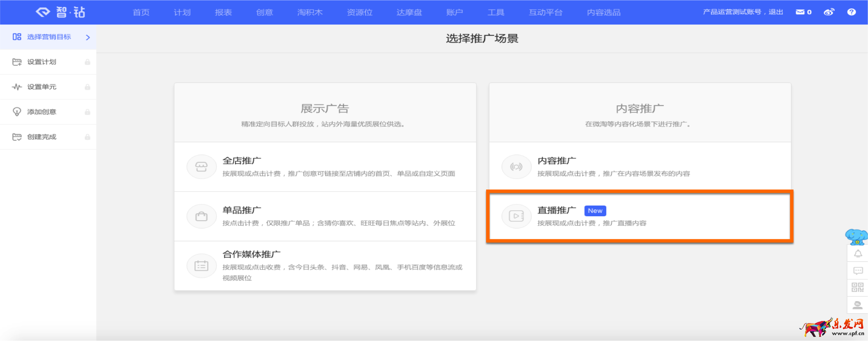Image resolution: width=868 pixels, height=341 pixels.
Task: Select 直播推广 promotion option
Action: point(640,216)
